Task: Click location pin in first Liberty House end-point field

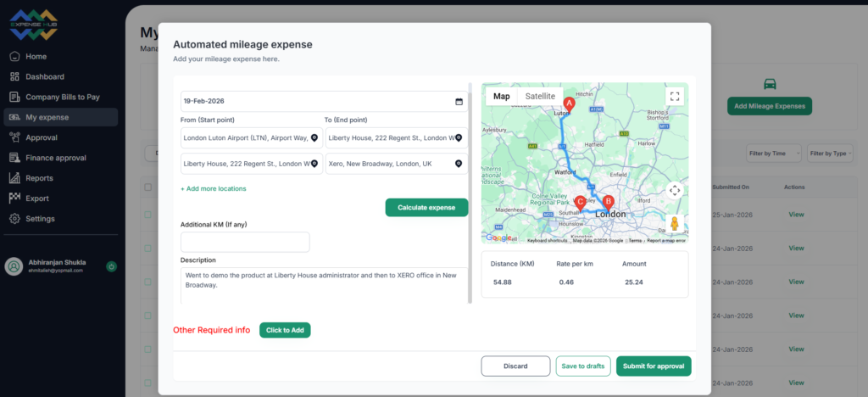Action: [x=459, y=138]
